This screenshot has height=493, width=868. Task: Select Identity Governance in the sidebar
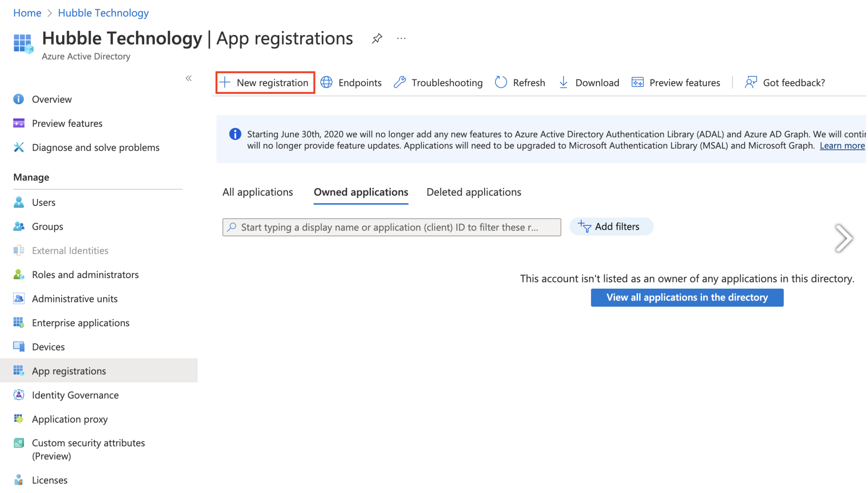point(75,395)
